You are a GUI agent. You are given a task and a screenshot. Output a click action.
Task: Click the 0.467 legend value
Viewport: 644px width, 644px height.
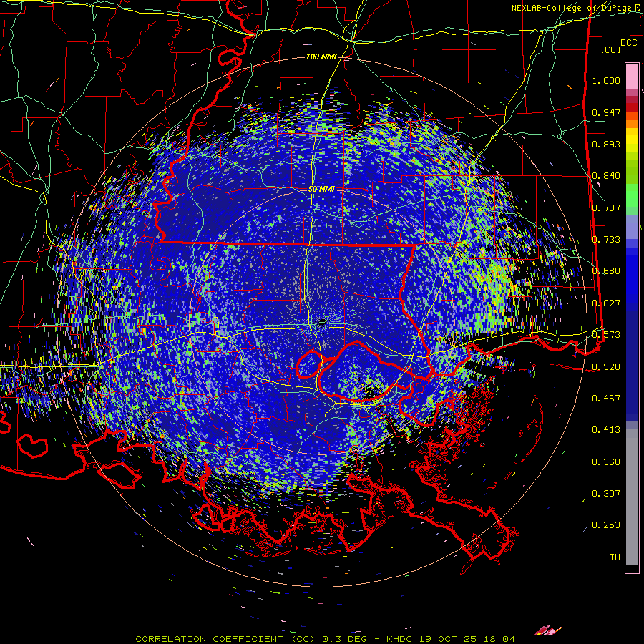pyautogui.click(x=606, y=399)
